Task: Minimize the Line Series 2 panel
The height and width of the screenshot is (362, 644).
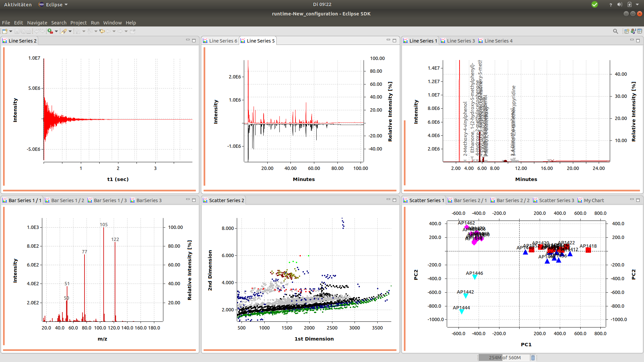Action: point(188,40)
